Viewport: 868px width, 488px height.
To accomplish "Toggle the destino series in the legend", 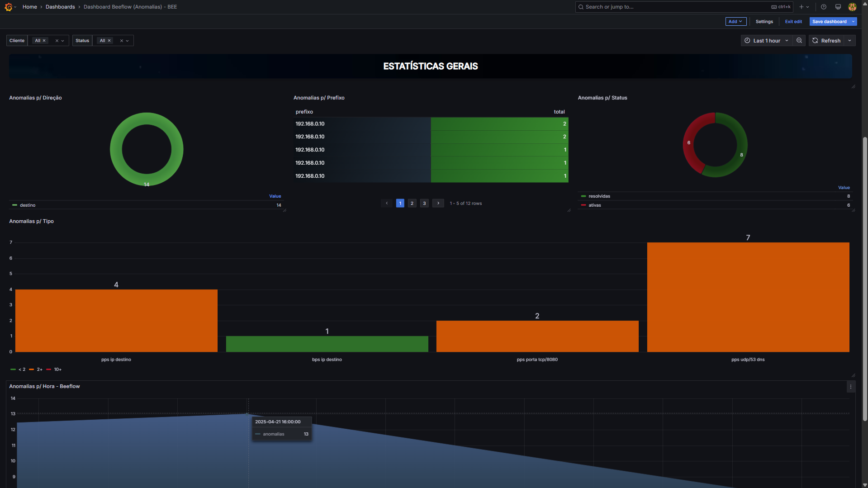I will [x=28, y=205].
